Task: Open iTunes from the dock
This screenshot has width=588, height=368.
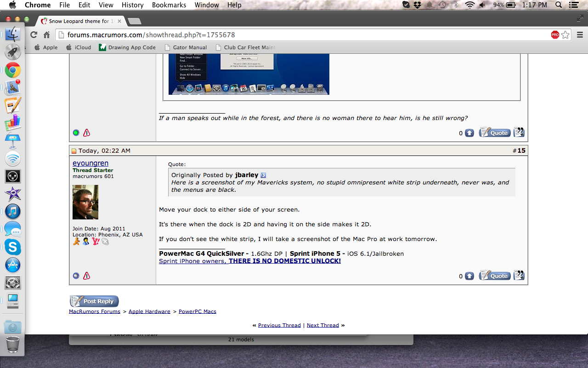Action: [x=13, y=212]
